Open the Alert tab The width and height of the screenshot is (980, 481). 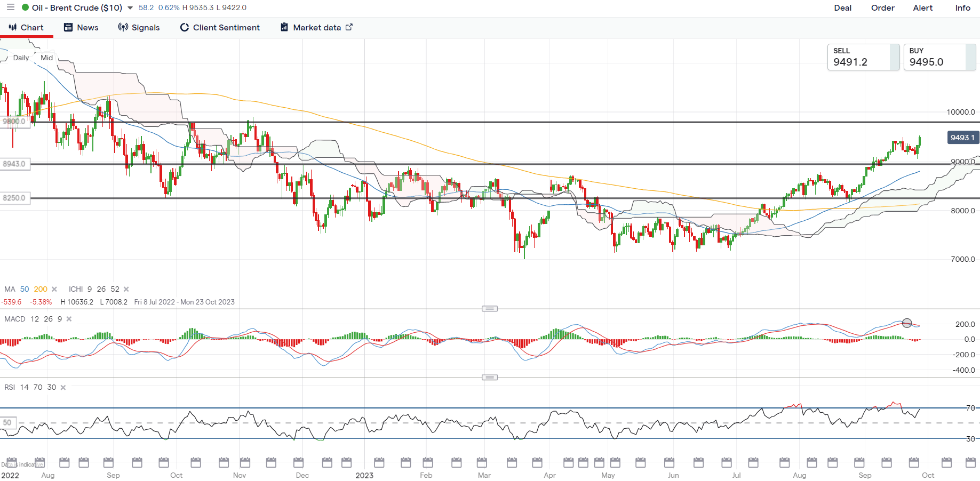point(923,8)
